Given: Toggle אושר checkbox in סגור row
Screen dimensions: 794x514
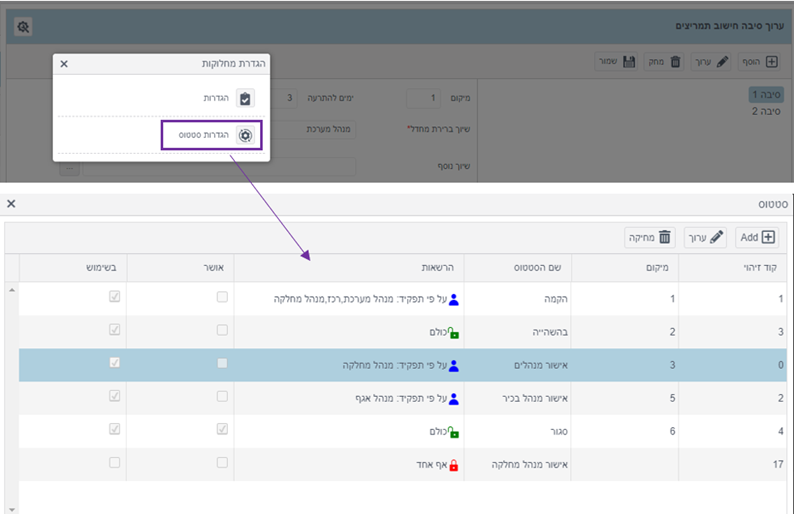Looking at the screenshot, I should pos(222,429).
